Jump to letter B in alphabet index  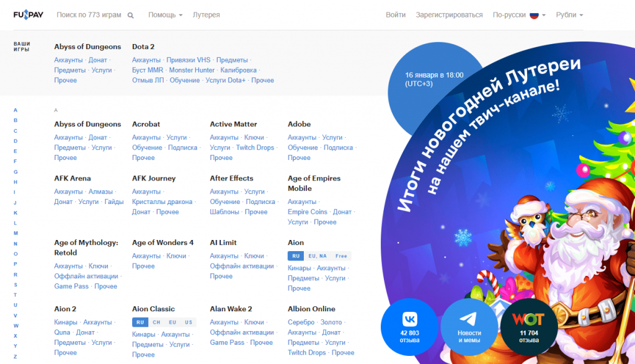16,120
